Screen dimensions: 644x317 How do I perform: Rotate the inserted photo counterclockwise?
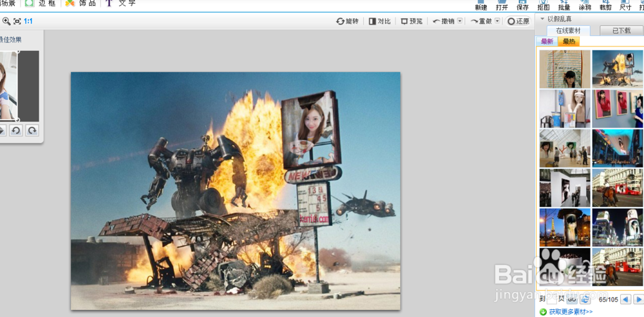click(x=15, y=131)
